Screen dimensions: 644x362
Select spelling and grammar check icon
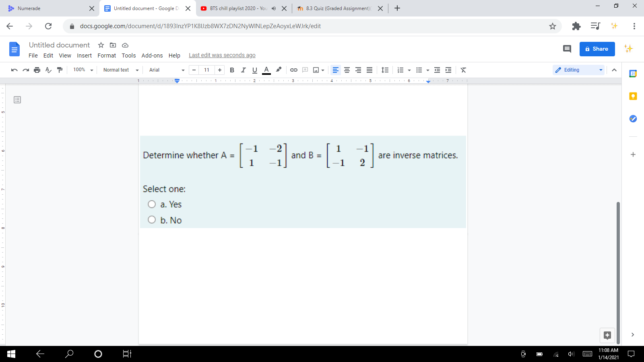point(48,70)
